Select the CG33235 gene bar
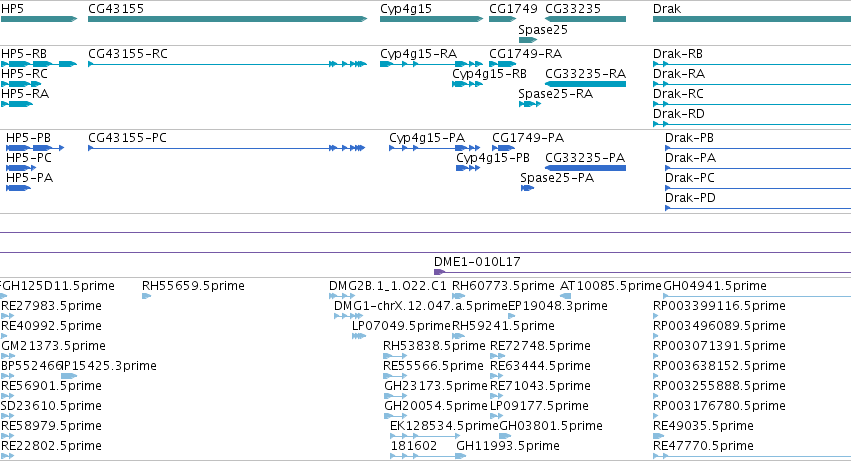Screen dimensions: 851x461 [585, 19]
